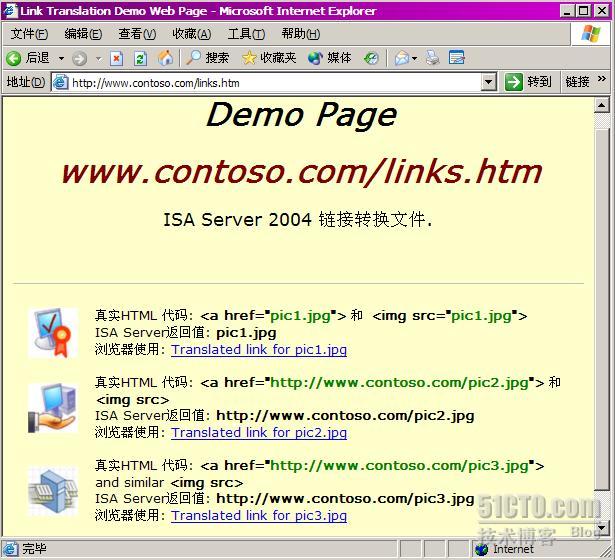Click the page icon in address bar
Viewport: 615px width, 560px height.
point(60,83)
